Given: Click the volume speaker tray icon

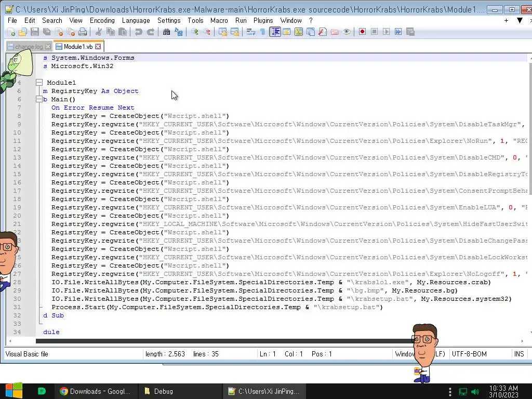Looking at the screenshot, I should pos(475,392).
